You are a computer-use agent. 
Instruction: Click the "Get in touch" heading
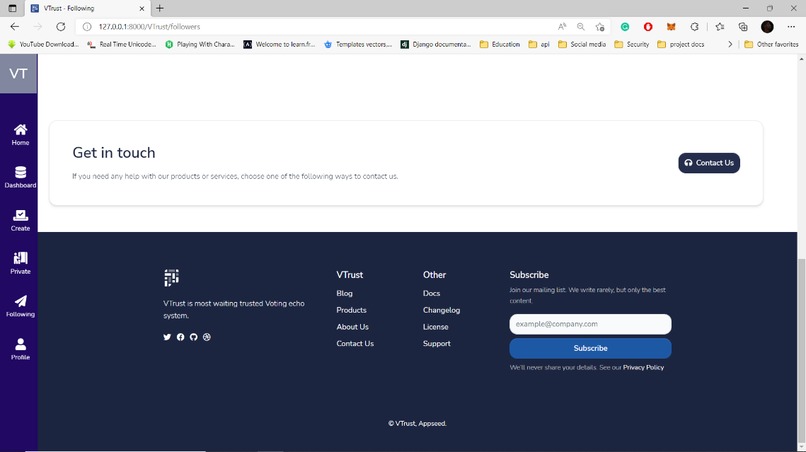[x=114, y=153]
